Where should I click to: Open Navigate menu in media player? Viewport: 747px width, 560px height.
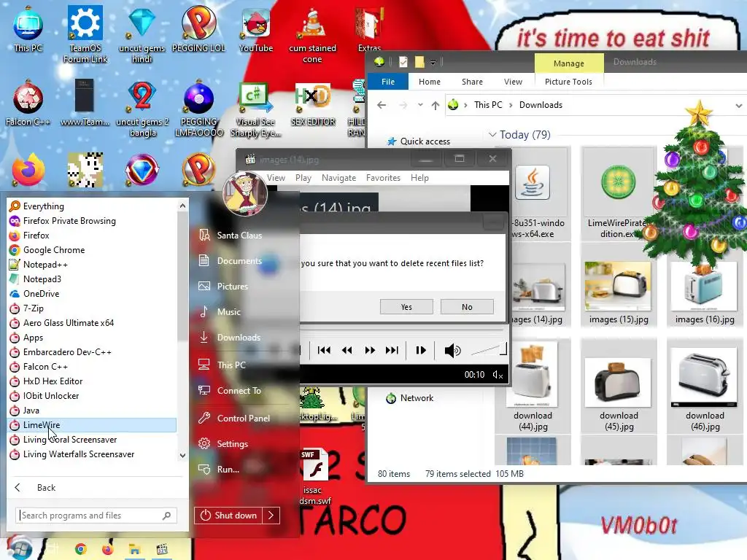338,178
